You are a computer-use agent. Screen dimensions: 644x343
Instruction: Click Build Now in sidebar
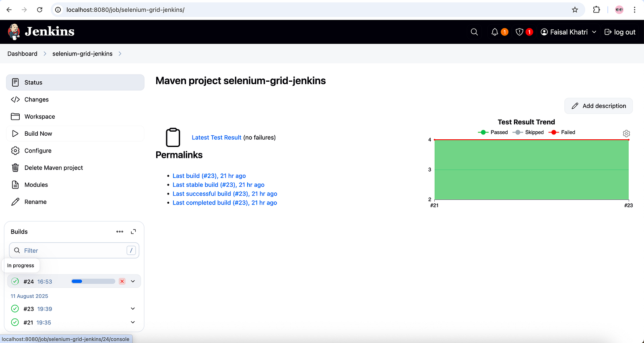(x=75, y=133)
